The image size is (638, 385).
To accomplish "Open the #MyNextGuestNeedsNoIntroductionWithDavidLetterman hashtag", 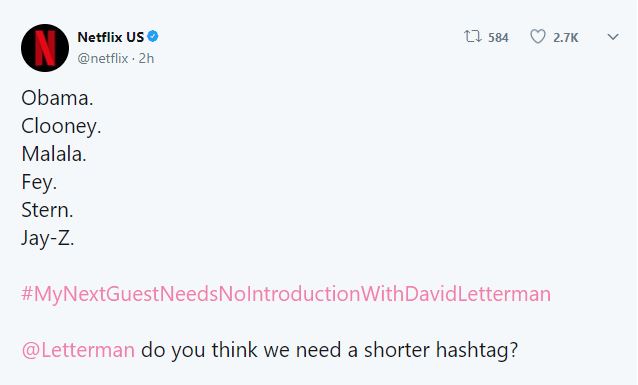I will point(286,294).
